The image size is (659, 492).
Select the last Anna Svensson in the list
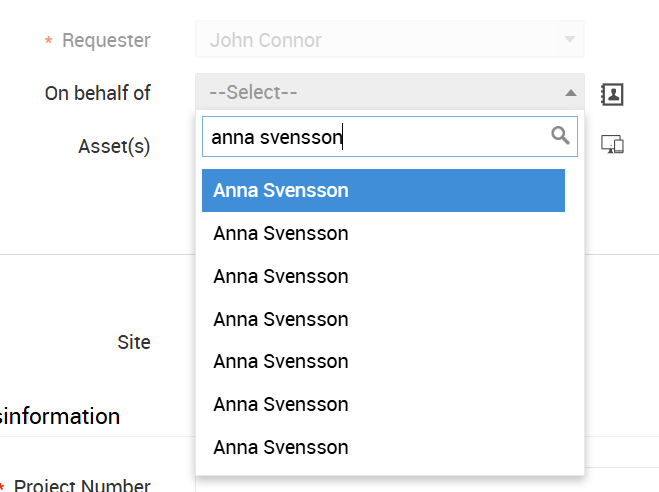tap(281, 448)
